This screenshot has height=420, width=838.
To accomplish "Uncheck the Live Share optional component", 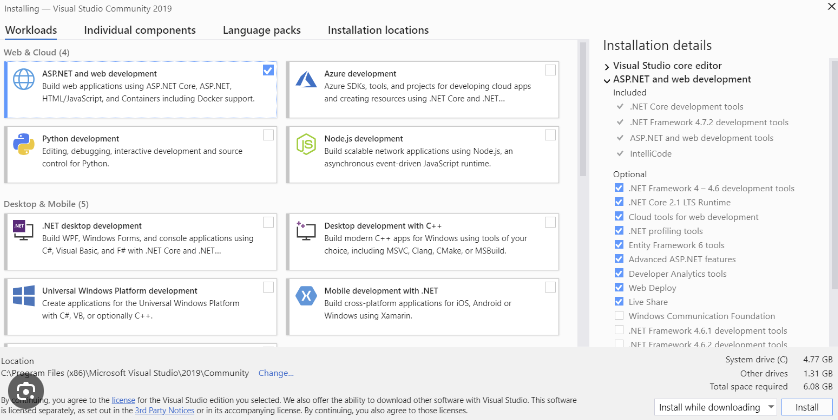I will (x=619, y=302).
